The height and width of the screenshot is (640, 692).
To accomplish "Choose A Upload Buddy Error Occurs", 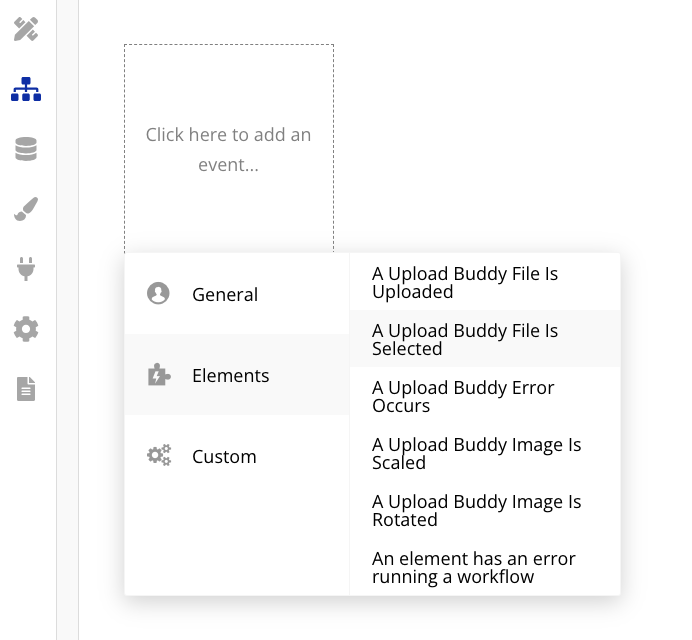I will 485,396.
